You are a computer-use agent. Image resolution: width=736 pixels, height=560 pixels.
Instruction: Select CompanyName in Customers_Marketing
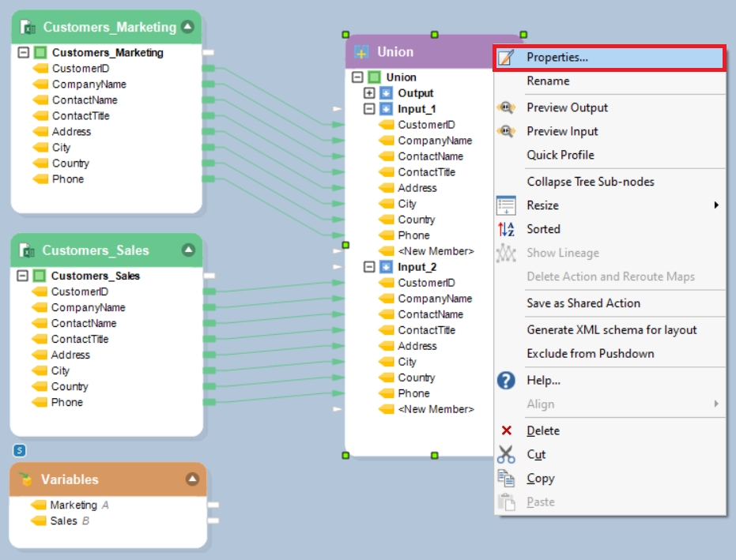(89, 85)
